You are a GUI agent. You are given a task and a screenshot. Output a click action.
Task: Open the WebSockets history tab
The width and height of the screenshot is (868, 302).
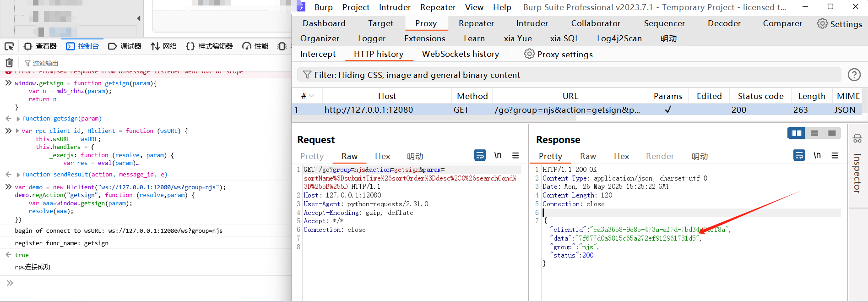point(460,54)
